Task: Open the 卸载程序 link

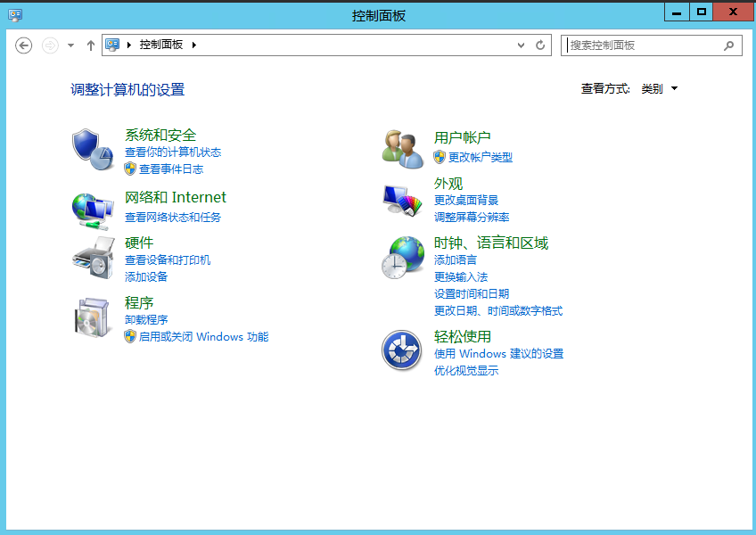Action: 146,320
